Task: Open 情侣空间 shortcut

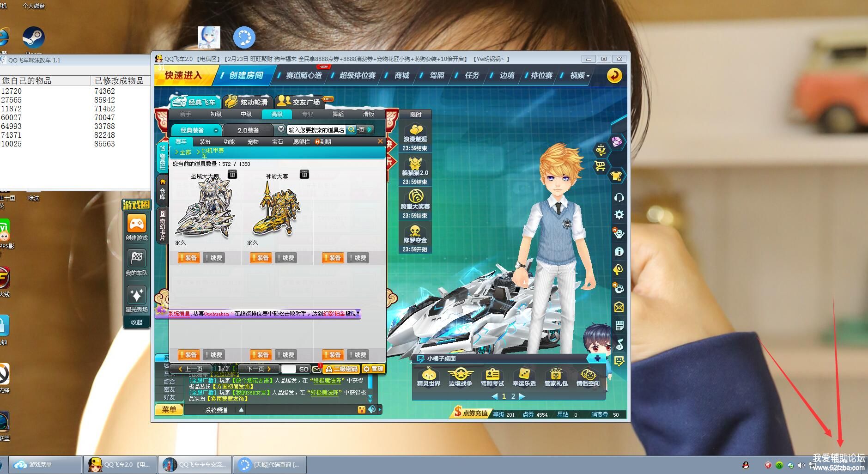Action: (x=588, y=377)
